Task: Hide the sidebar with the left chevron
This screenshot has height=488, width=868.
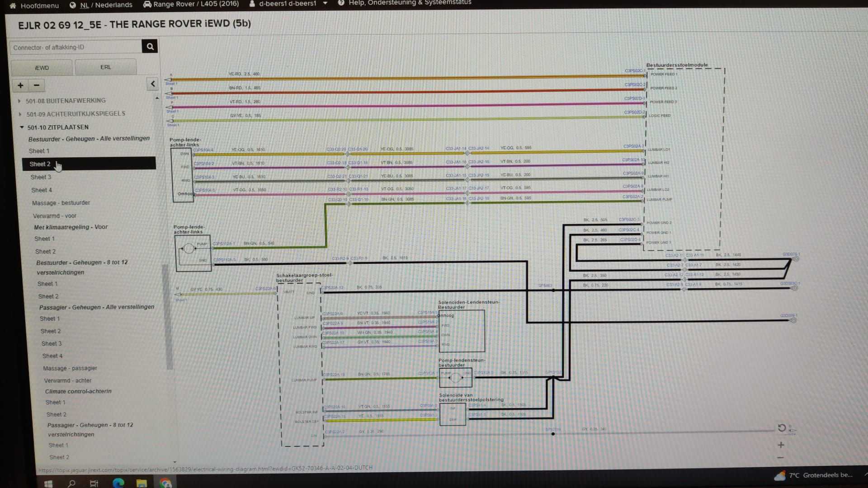Action: click(x=152, y=84)
